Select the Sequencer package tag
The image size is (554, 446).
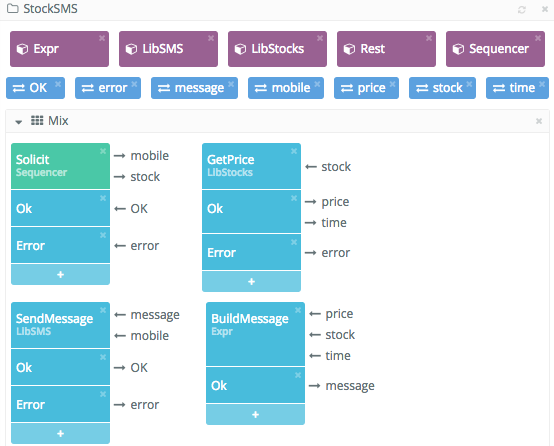coord(495,49)
